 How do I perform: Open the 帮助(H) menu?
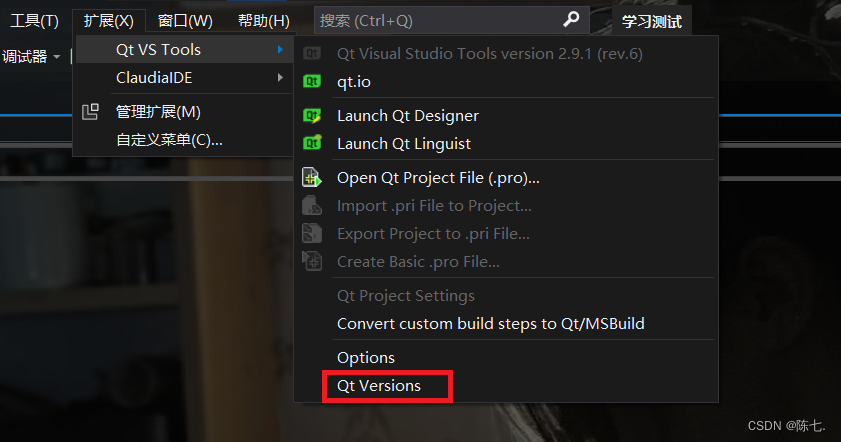(x=264, y=21)
